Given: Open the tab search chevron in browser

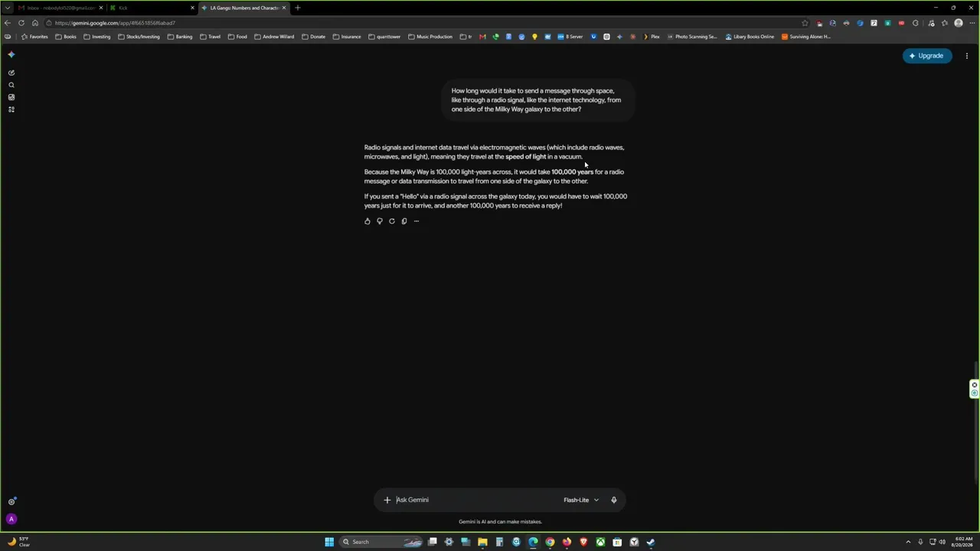Looking at the screenshot, I should (x=8, y=8).
